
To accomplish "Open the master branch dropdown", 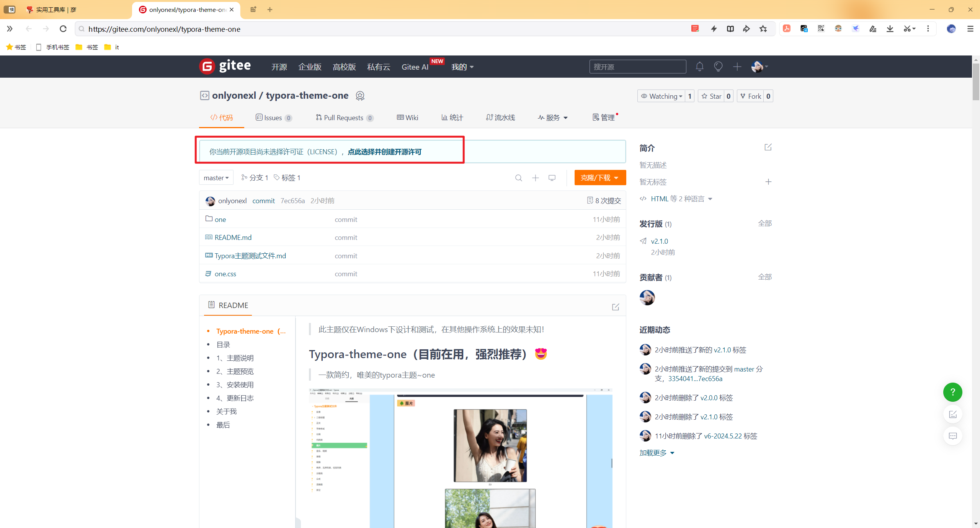I will (216, 178).
